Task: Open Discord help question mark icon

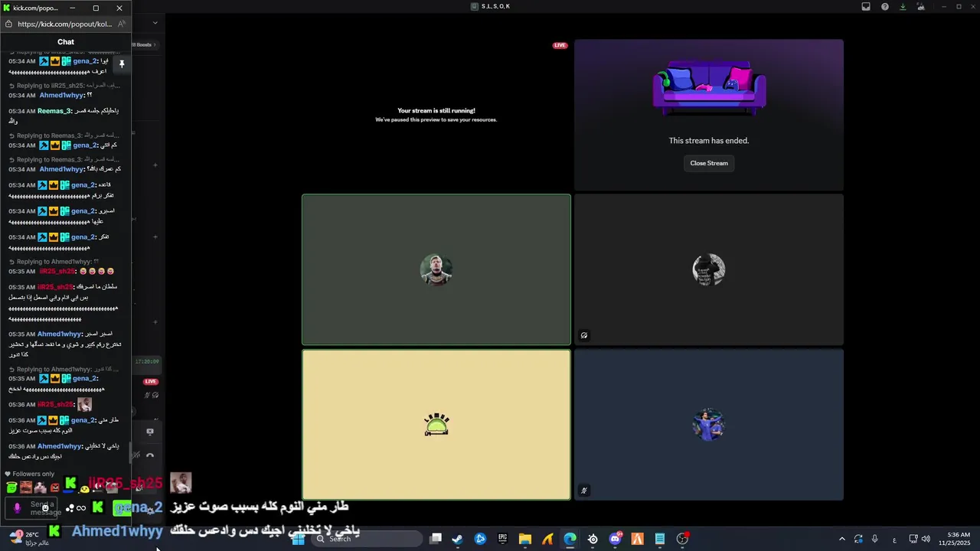Action: point(885,7)
